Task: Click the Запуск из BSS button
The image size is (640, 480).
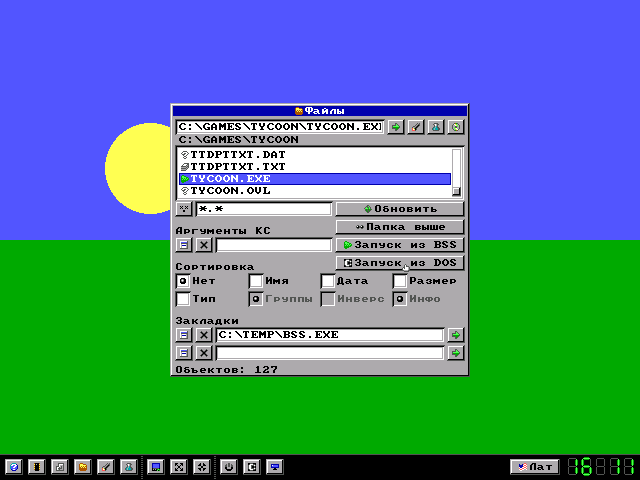Action: click(x=400, y=245)
